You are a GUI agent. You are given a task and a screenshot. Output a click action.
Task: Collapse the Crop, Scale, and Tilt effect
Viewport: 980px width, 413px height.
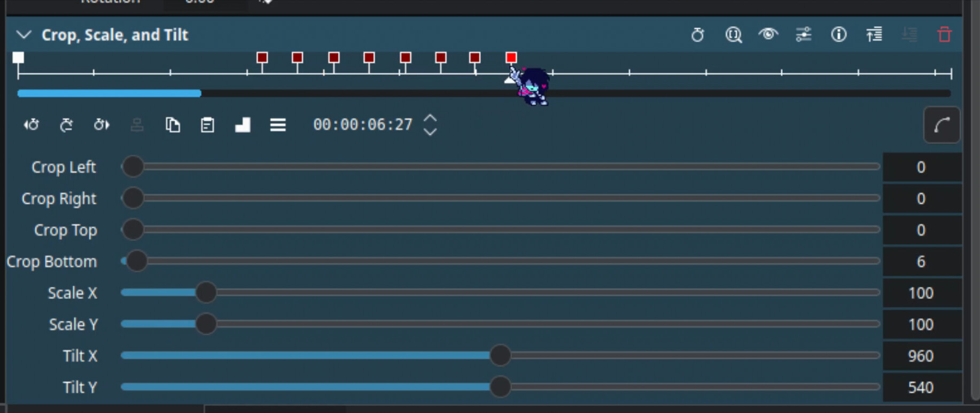[x=24, y=35]
